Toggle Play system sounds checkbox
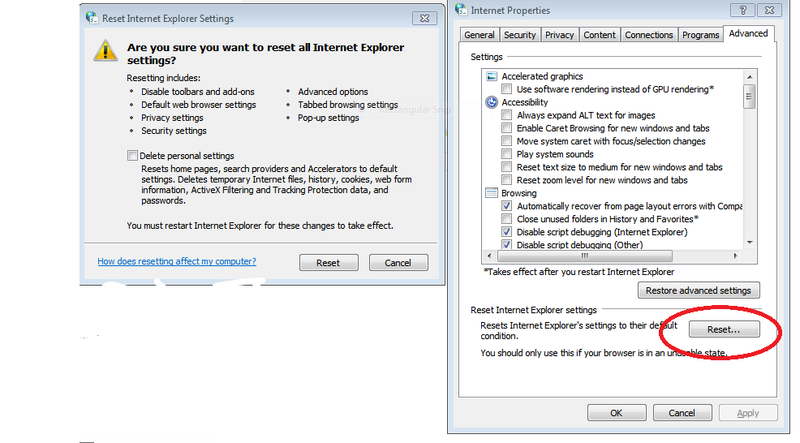 point(506,154)
